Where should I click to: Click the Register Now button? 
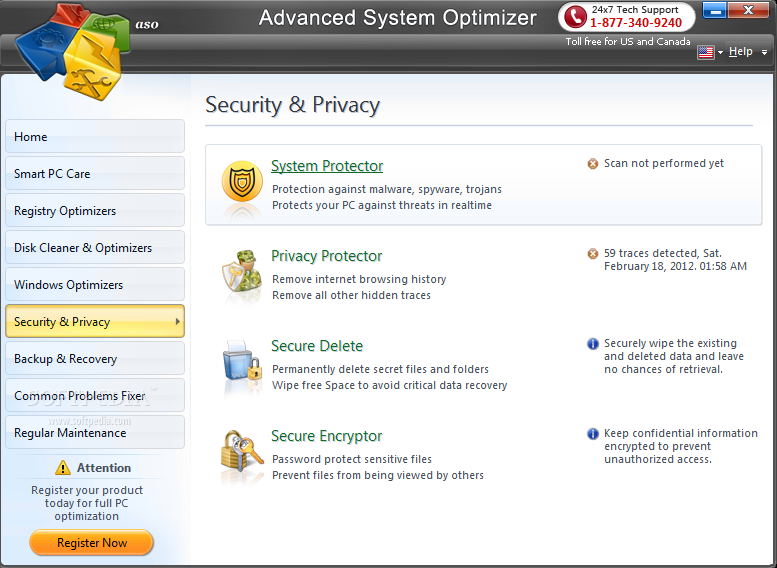(x=92, y=543)
